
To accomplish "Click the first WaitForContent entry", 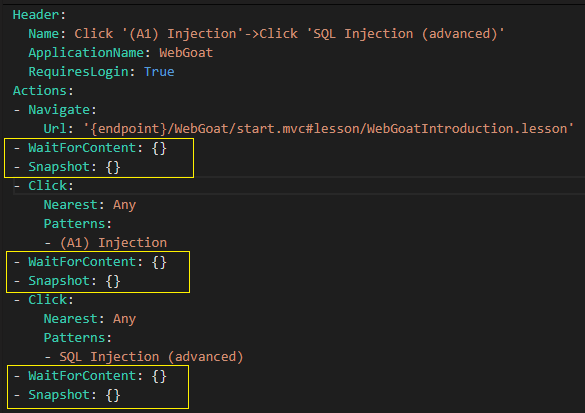I will coord(90,148).
